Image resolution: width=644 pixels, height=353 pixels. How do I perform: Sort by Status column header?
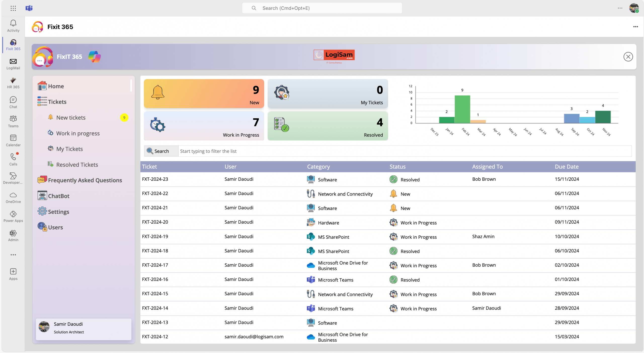pyautogui.click(x=397, y=167)
